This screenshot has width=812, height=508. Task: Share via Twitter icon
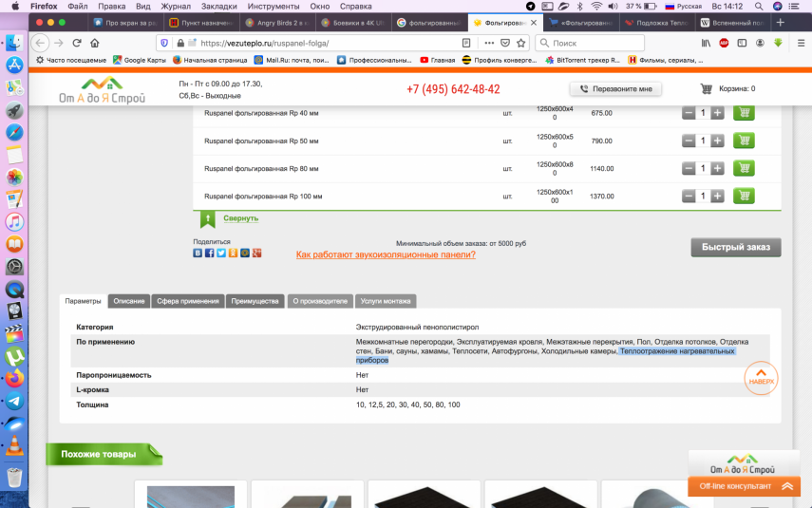(221, 253)
